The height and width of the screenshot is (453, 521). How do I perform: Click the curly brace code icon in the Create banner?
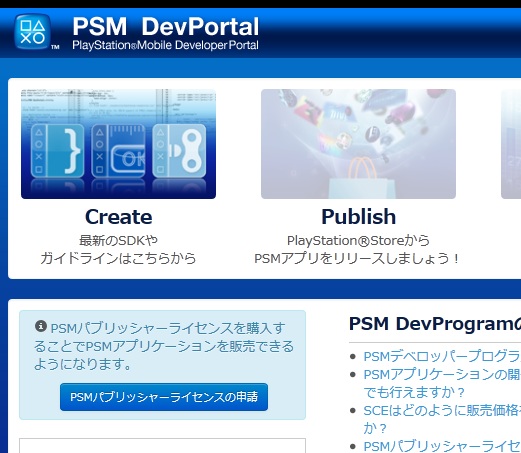coord(58,151)
